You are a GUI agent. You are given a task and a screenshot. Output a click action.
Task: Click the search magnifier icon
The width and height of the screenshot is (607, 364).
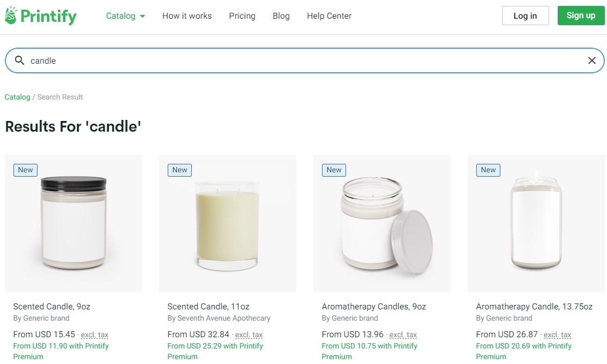[x=19, y=60]
